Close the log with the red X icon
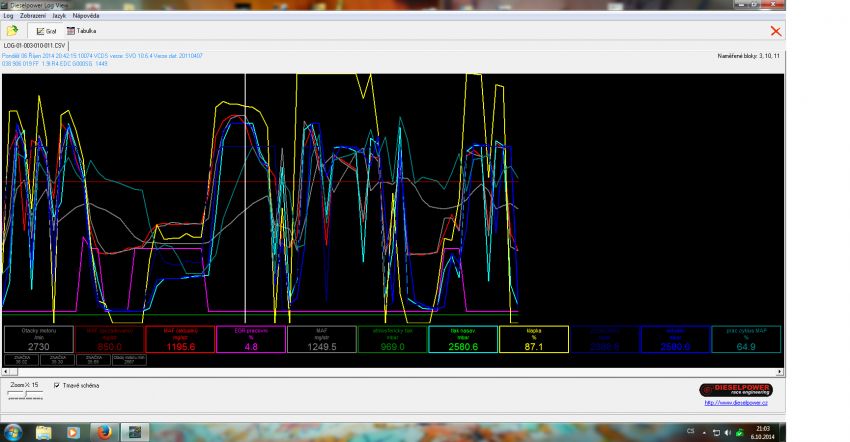 (775, 31)
